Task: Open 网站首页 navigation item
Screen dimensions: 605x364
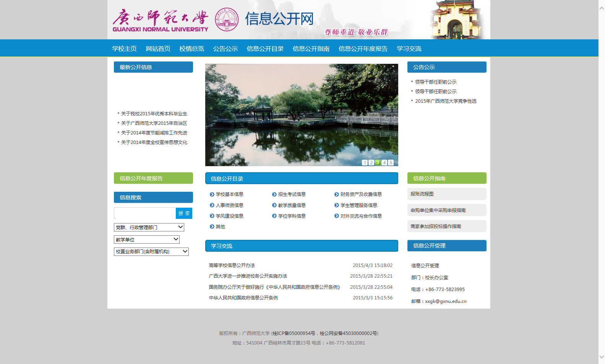Action: click(x=158, y=49)
